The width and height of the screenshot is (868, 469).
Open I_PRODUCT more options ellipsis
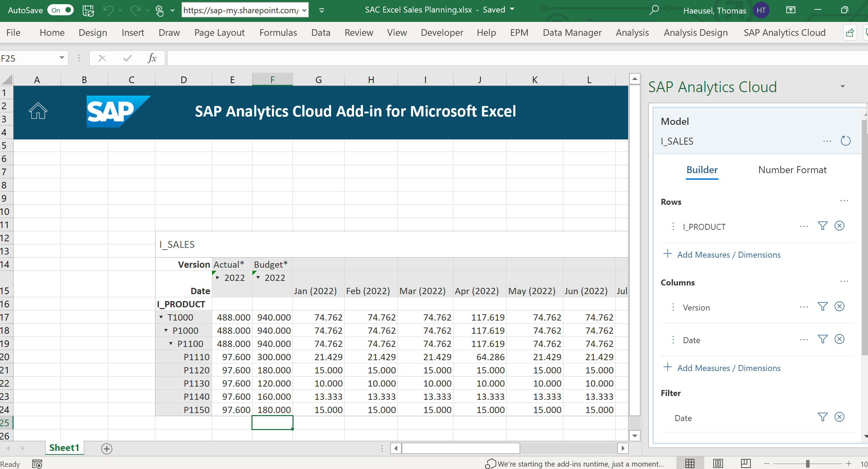[804, 226]
